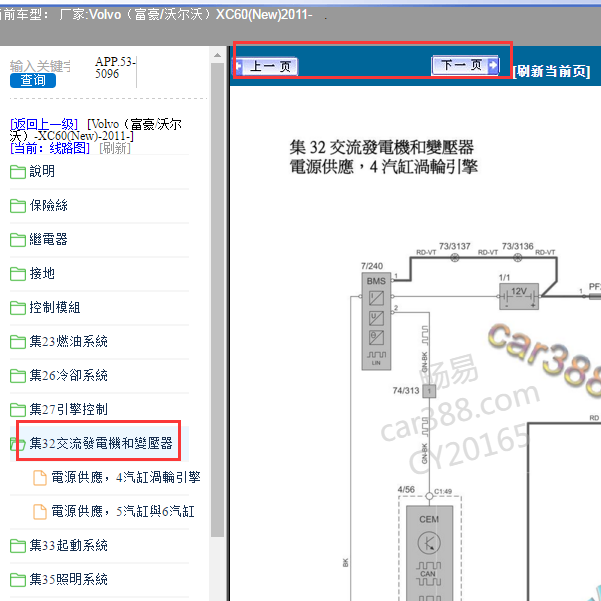Image resolution: width=601 pixels, height=601 pixels.
Task: Click the 73/3137 splice label
Action: click(x=455, y=246)
